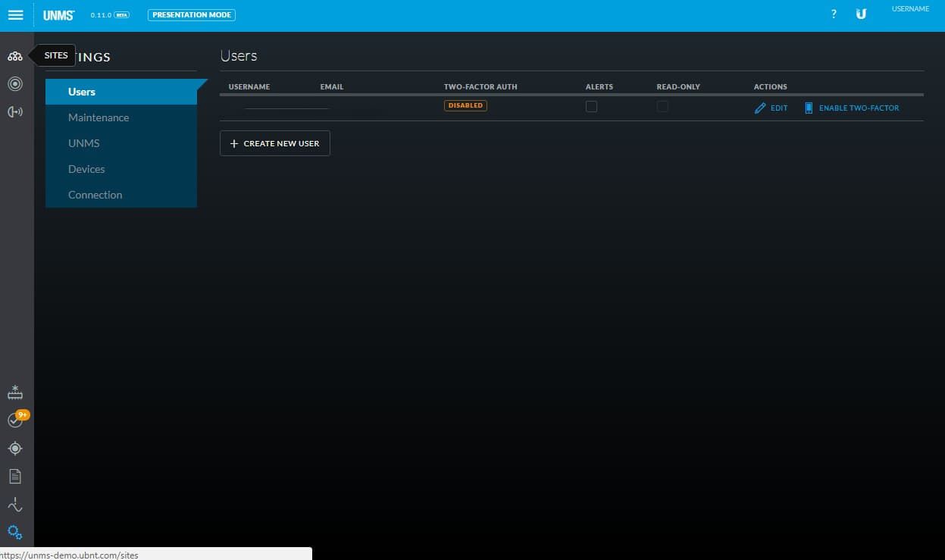Screen dimensions: 945x560
Task: Toggle the Alerts checkbox for the user
Action: coord(591,107)
